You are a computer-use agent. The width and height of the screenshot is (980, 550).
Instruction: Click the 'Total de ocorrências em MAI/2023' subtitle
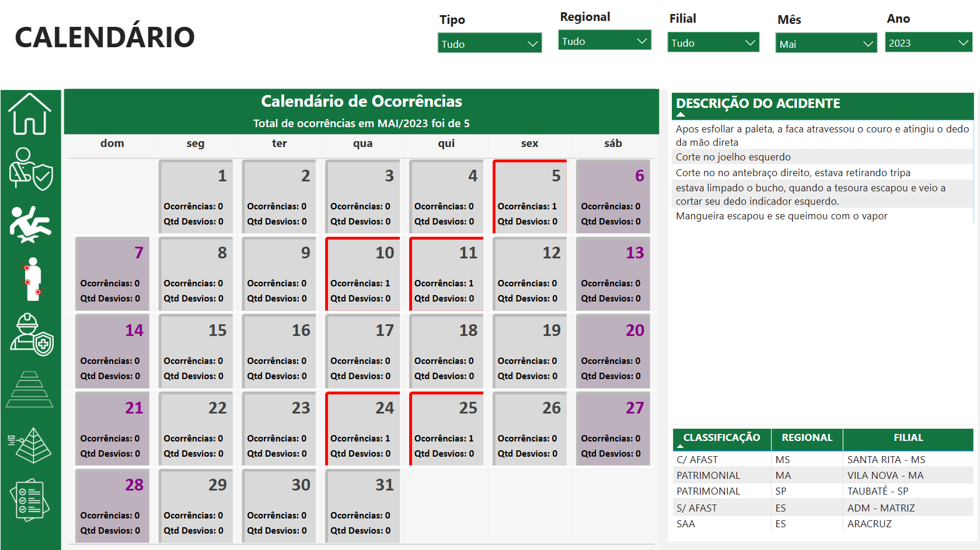tap(361, 123)
